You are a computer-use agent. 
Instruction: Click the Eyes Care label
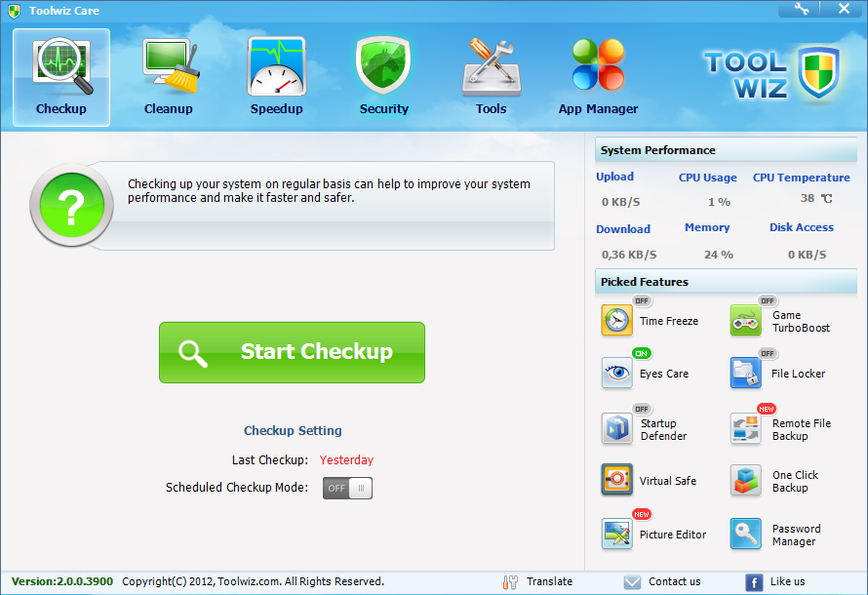664,374
